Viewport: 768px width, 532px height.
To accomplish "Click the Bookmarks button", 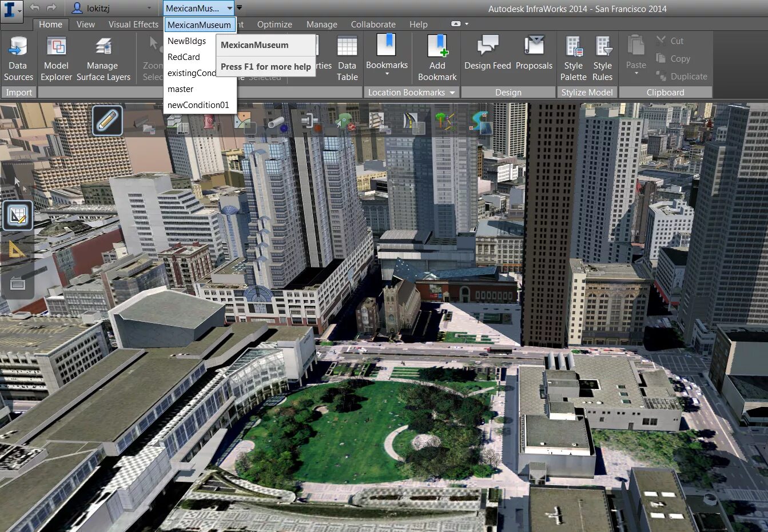I will pyautogui.click(x=387, y=51).
